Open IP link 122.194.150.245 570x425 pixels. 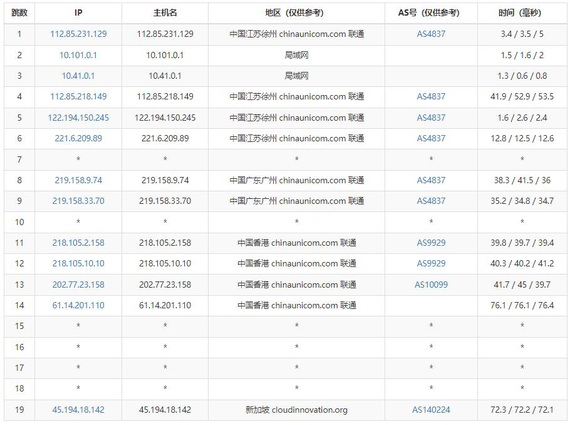[78, 118]
